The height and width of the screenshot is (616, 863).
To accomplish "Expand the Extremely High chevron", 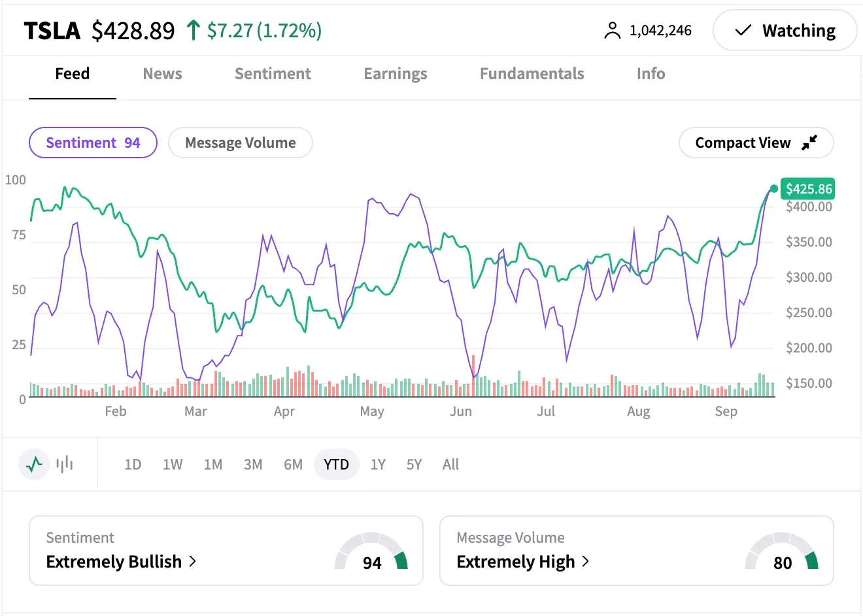I will tap(585, 561).
